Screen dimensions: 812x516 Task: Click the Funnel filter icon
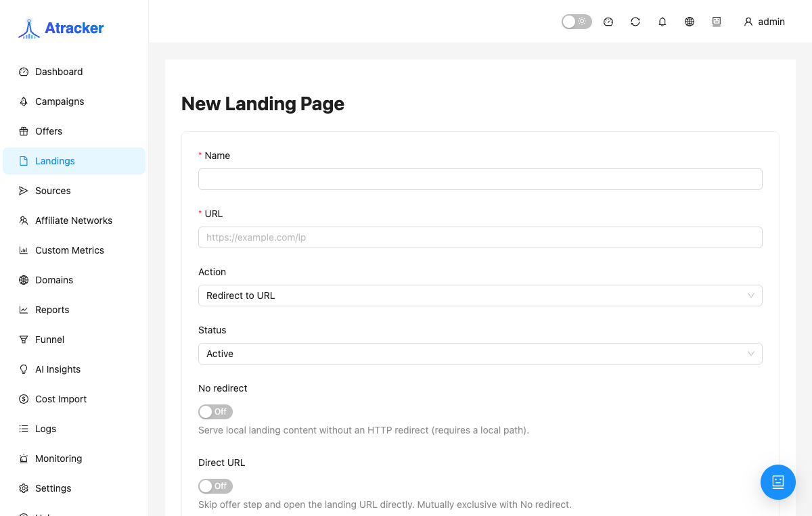click(24, 339)
